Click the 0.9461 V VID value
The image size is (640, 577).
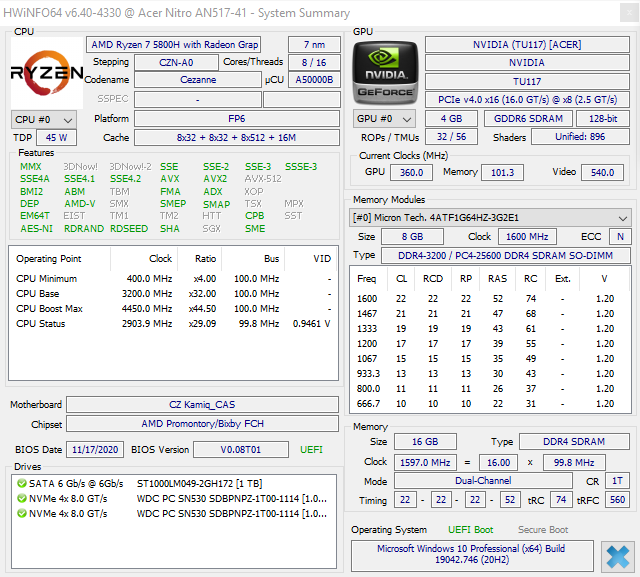[311, 324]
